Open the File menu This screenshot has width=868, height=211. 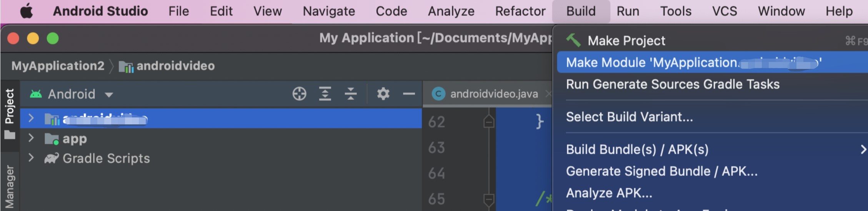pyautogui.click(x=179, y=11)
